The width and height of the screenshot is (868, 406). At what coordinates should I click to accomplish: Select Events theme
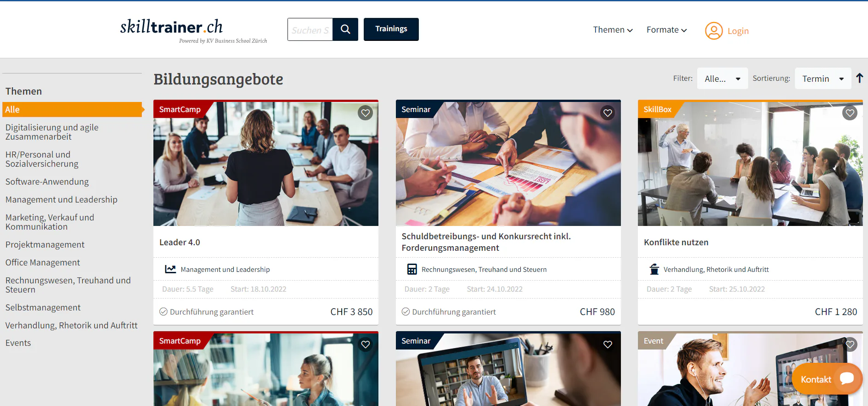(x=18, y=343)
